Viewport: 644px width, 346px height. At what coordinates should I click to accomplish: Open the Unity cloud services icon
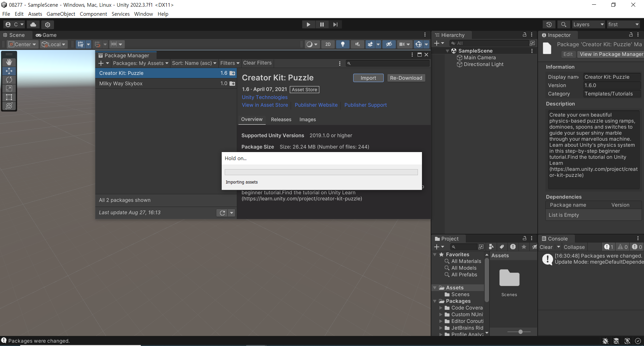[33, 24]
